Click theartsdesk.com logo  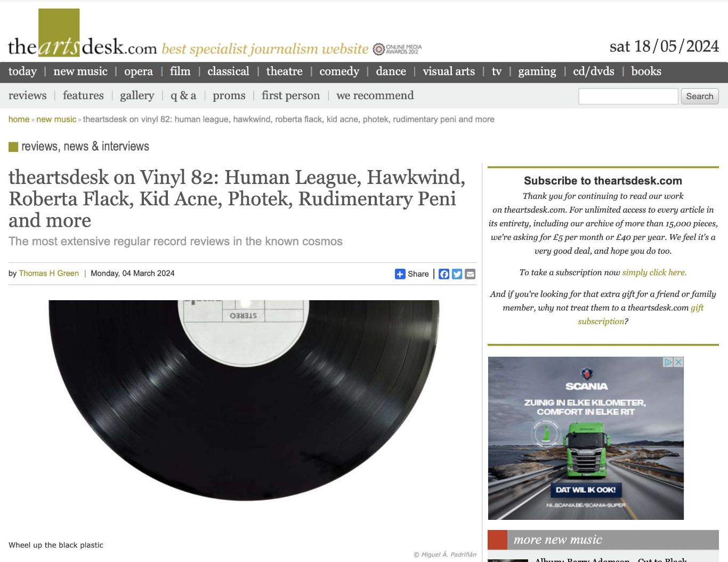83,34
